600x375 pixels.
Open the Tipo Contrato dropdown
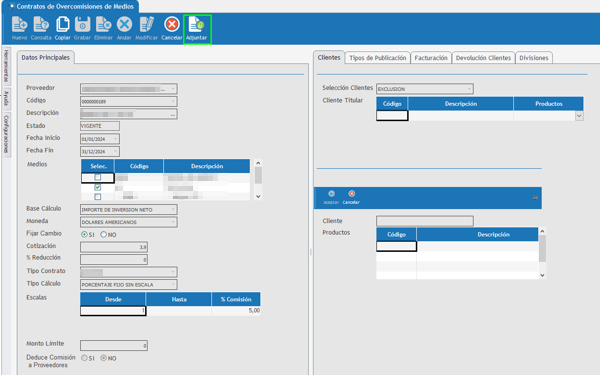click(x=173, y=272)
